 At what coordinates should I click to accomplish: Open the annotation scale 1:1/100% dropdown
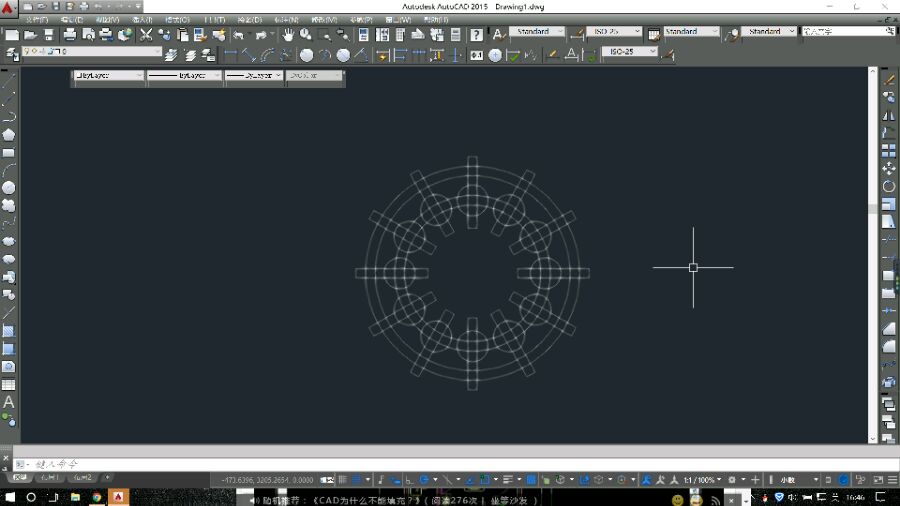[x=703, y=480]
